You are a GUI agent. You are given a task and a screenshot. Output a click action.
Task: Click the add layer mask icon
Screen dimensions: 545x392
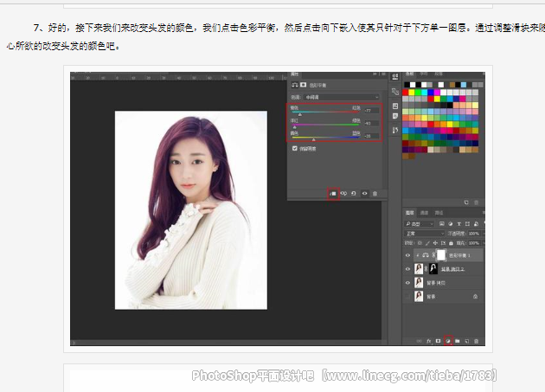tap(439, 341)
